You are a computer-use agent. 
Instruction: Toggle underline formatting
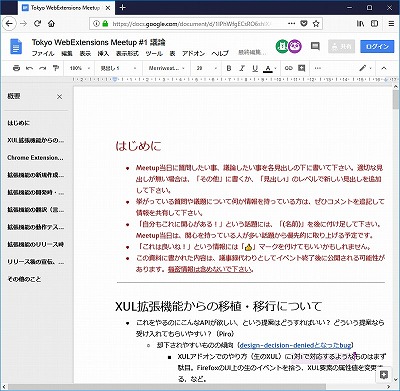click(x=255, y=68)
